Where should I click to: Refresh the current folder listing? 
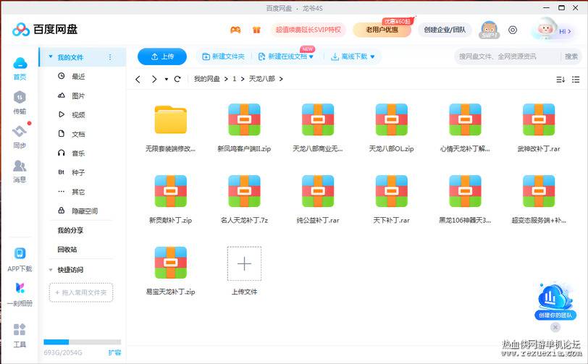pos(177,79)
